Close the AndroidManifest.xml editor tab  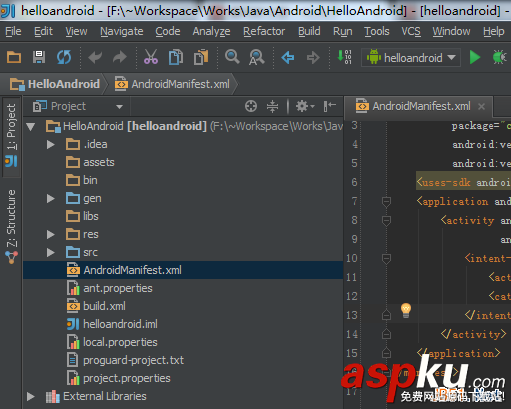tap(481, 106)
